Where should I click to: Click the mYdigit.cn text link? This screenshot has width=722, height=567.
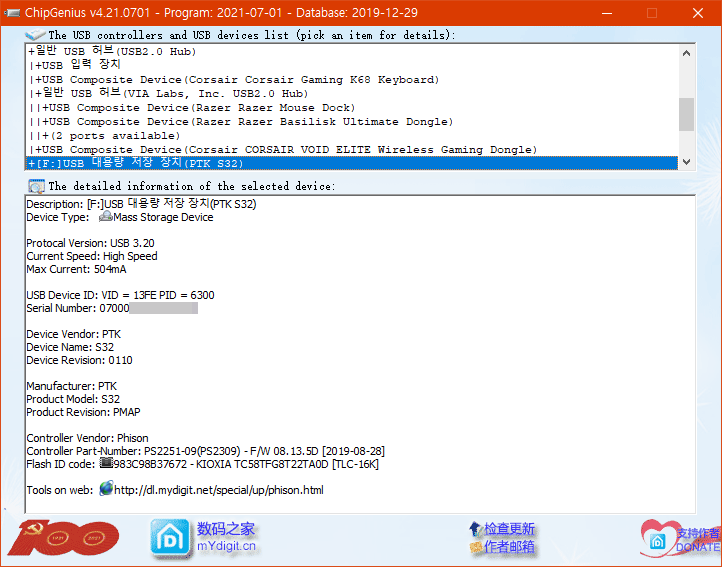point(226,546)
